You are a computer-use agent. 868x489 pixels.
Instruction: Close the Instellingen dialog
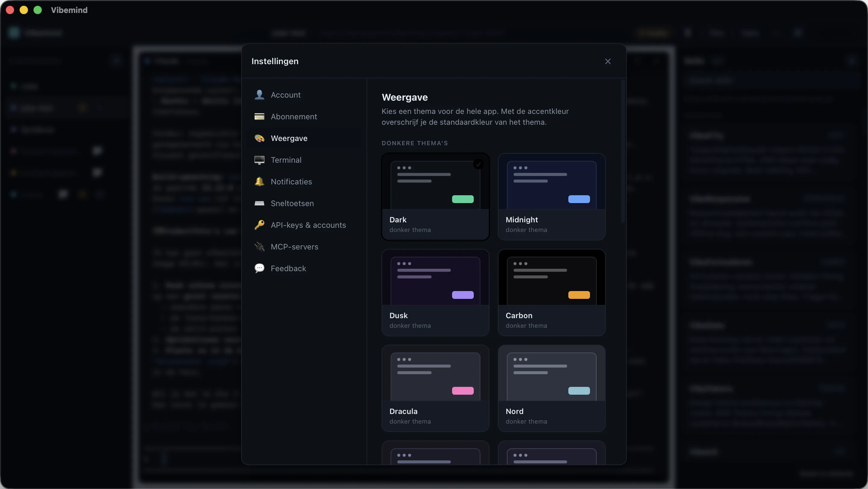tap(607, 61)
